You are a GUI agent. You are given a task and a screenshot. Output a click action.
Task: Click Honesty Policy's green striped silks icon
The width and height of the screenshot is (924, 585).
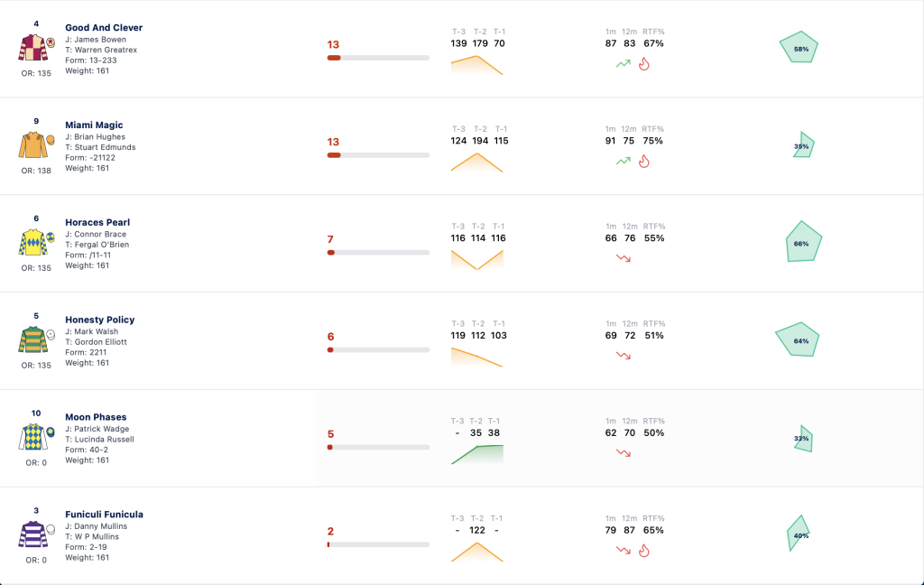pos(36,339)
